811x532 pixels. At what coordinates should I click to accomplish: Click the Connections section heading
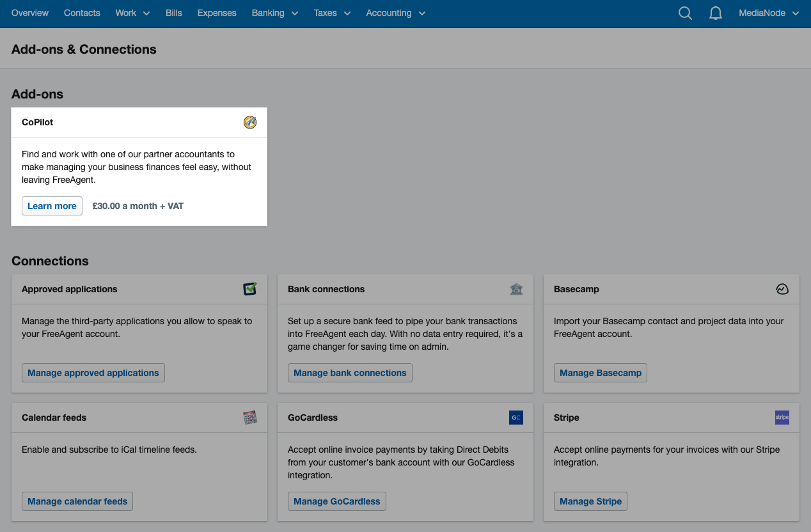click(50, 261)
